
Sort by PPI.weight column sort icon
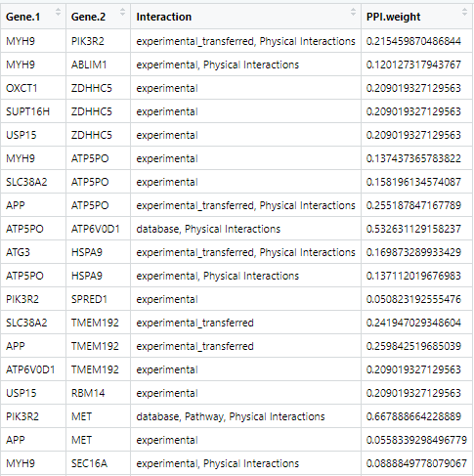pos(464,13)
